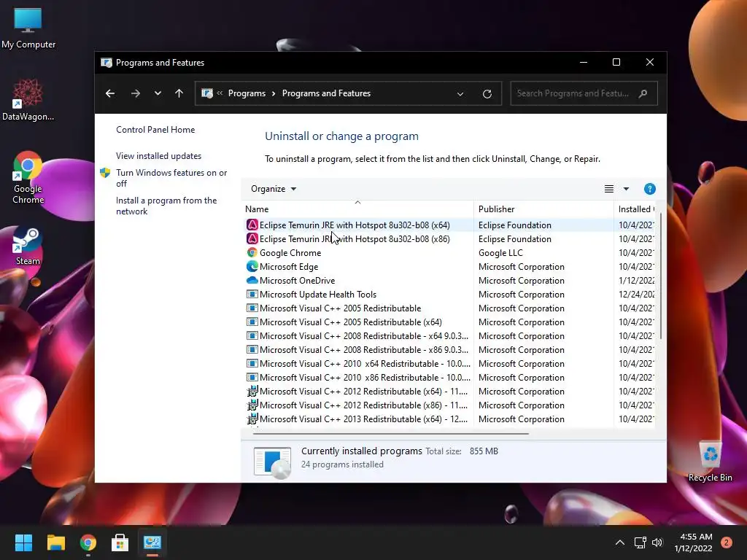Go up one level with the up arrow

tap(179, 93)
